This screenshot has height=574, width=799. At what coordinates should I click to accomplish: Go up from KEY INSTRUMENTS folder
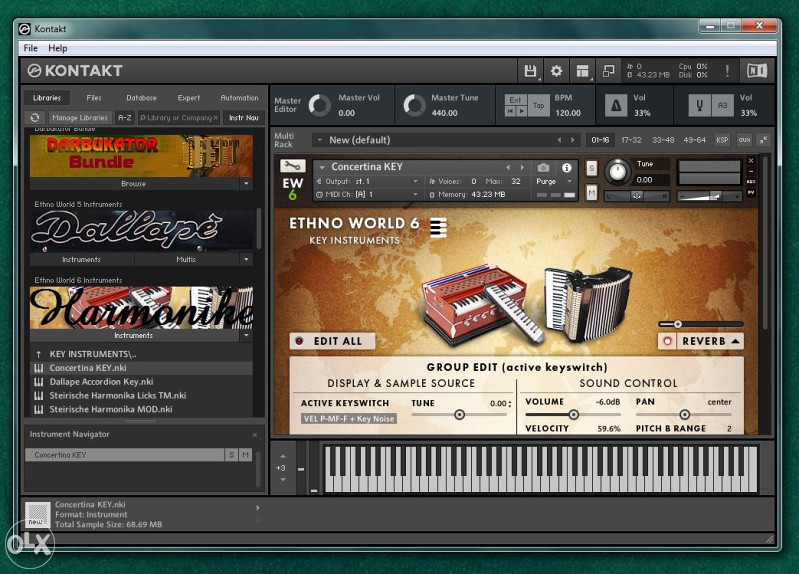(x=38, y=354)
